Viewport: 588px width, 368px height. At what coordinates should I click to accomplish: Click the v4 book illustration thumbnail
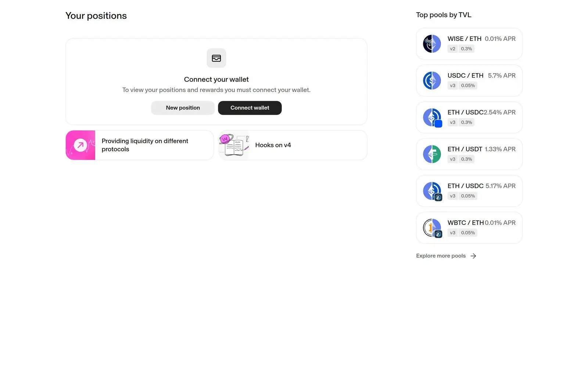point(234,145)
